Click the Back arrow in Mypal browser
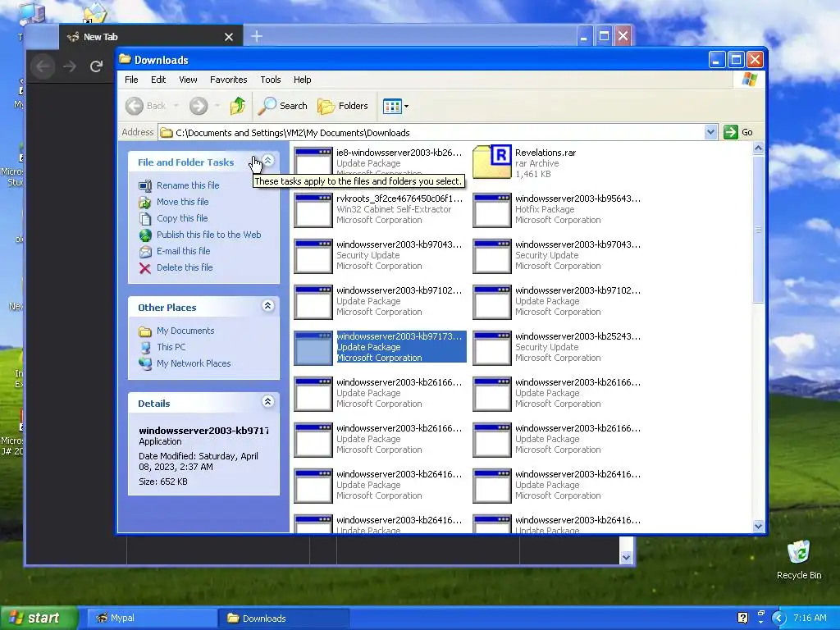The image size is (840, 630). pos(43,66)
